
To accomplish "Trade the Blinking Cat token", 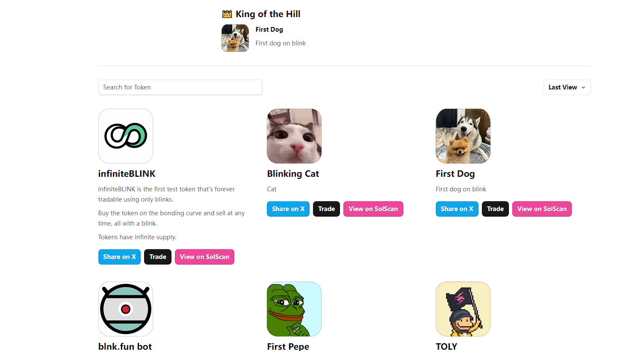I will click(326, 209).
